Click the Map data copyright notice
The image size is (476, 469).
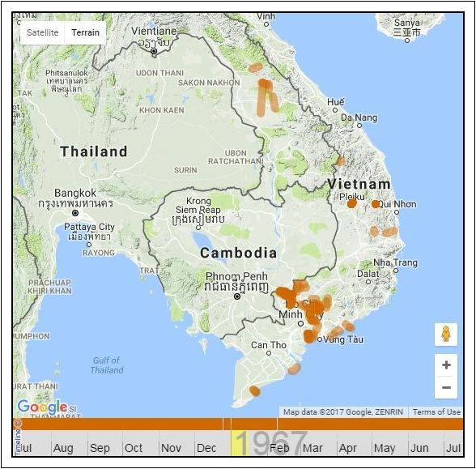pos(343,411)
